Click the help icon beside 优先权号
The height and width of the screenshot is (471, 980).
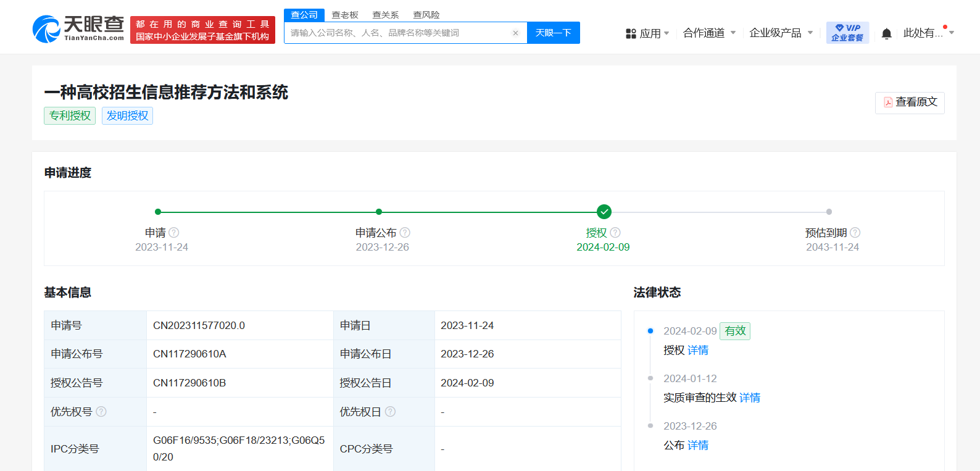[101, 412]
